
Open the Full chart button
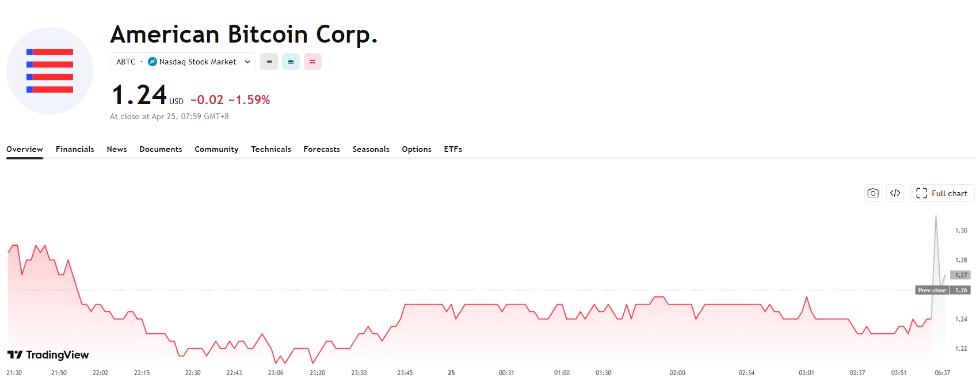coord(942,193)
